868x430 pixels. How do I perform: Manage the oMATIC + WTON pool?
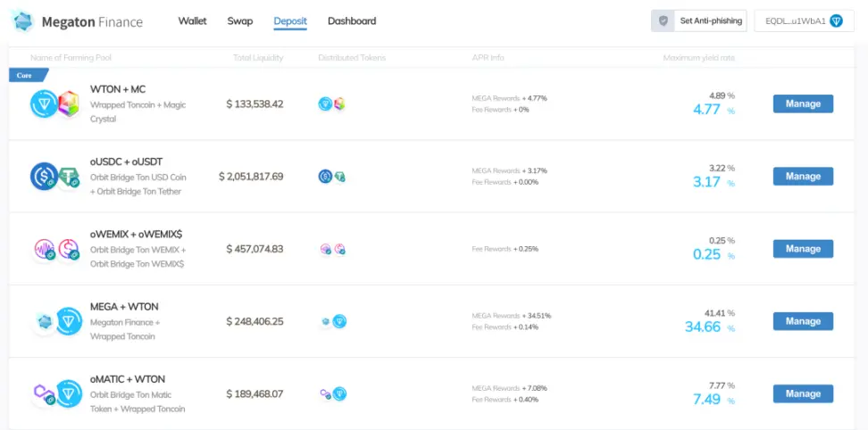803,393
